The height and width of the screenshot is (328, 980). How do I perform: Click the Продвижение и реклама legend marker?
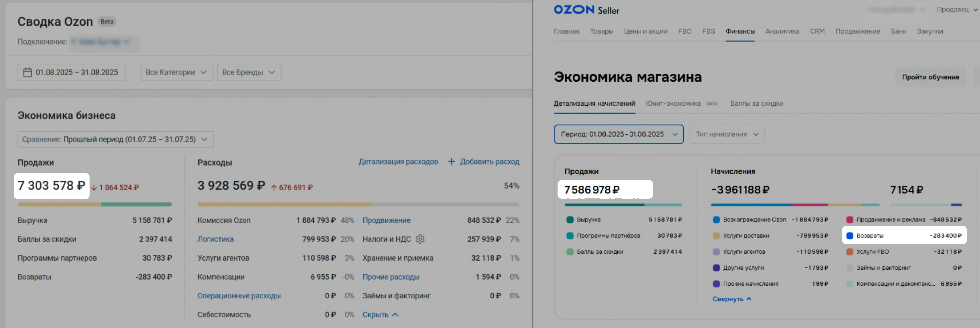click(x=850, y=219)
